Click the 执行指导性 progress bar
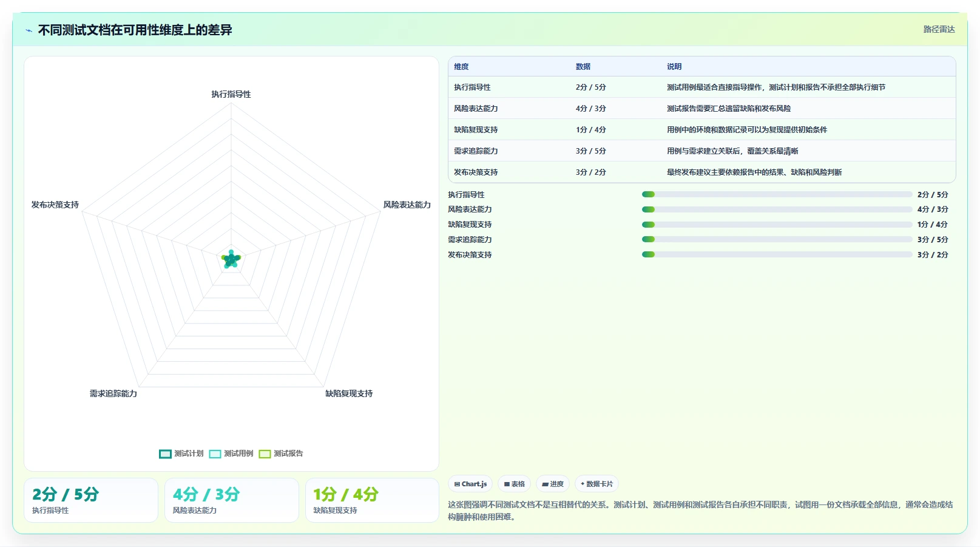Viewport: 980px width, 547px height. 777,194
